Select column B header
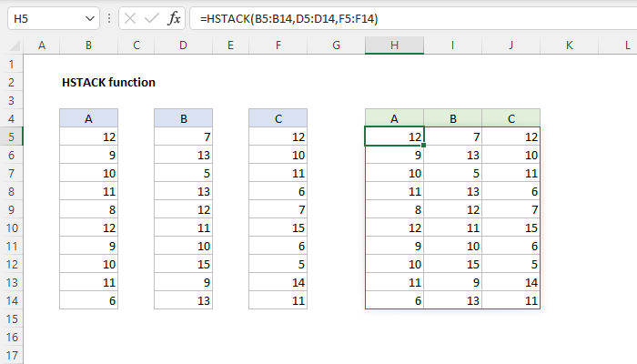637x364 pixels. point(88,45)
